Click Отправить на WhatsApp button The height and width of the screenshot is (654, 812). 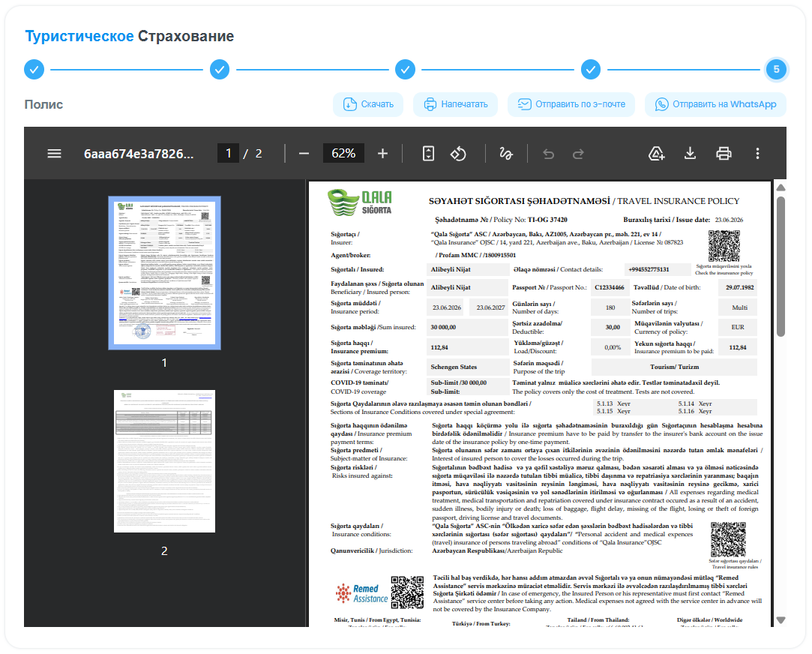716,104
